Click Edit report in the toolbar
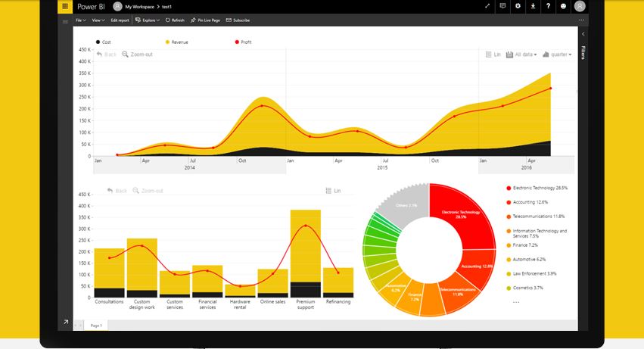The image size is (644, 349). point(120,20)
